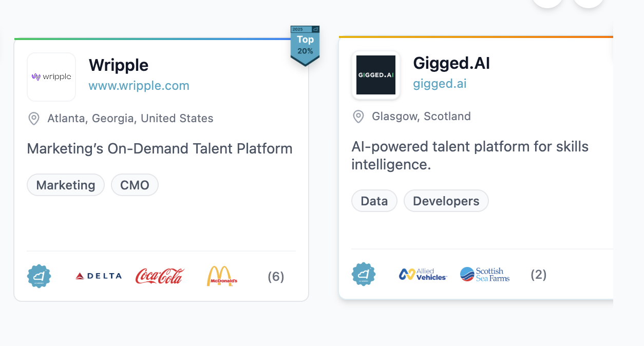Click the location pin beside Glasgow, Scotland
This screenshot has width=644, height=346.
[358, 117]
